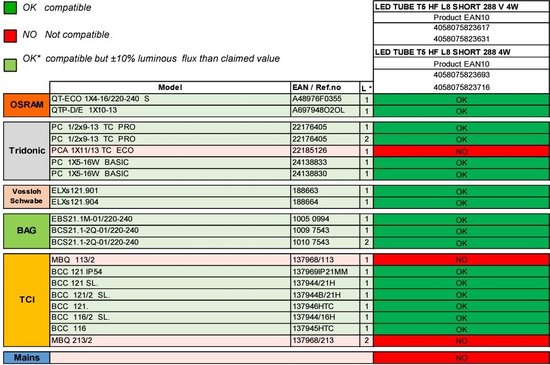Image resolution: width=550 pixels, height=365 pixels.
Task: Click the green OK cell for QTP-D/E 1X10-13
Action: (x=462, y=111)
